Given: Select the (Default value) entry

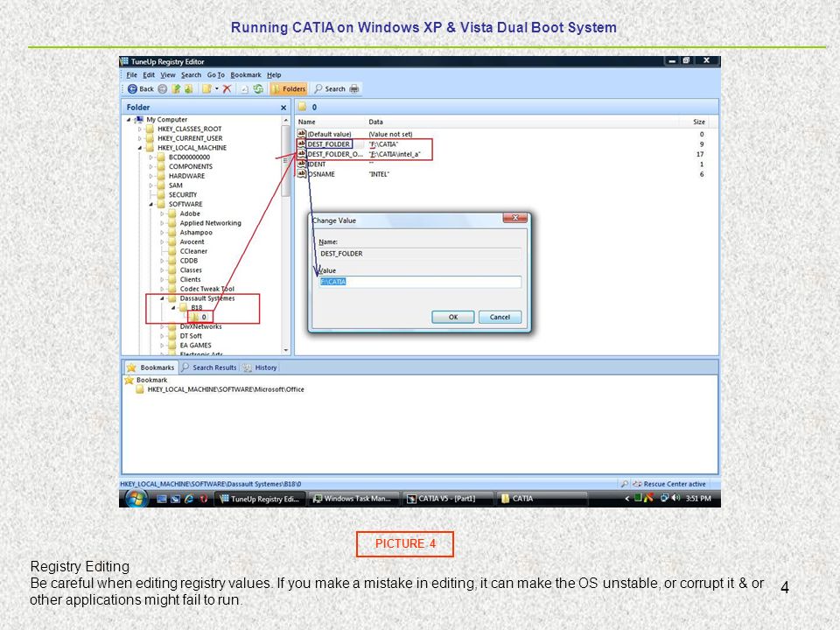Looking at the screenshot, I should pyautogui.click(x=330, y=135).
